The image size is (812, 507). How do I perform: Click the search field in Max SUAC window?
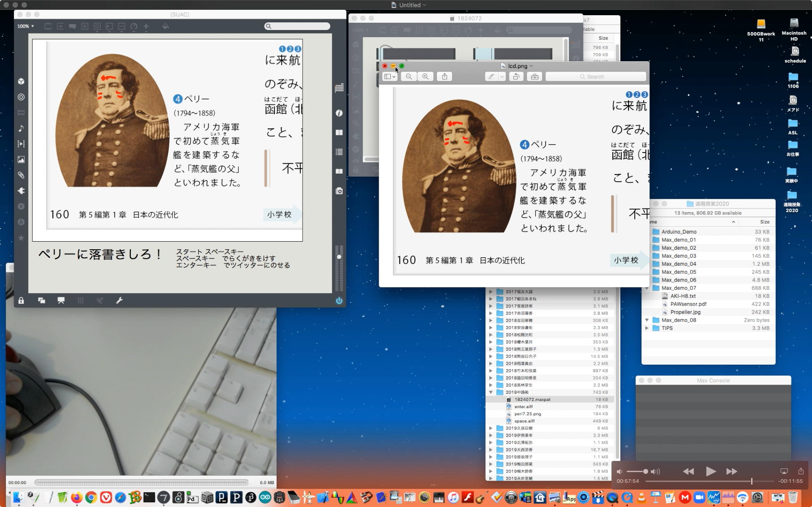[x=297, y=26]
